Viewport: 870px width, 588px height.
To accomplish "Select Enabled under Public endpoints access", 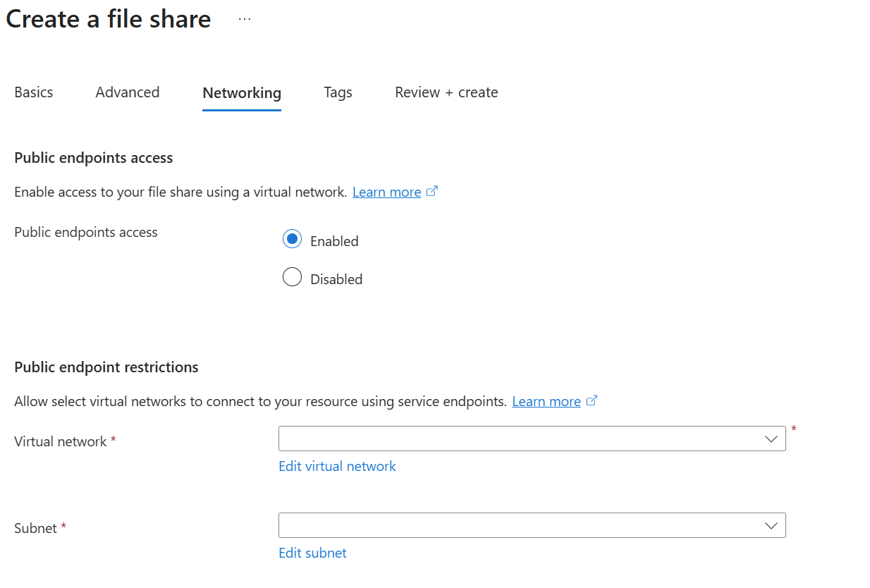I will [292, 239].
